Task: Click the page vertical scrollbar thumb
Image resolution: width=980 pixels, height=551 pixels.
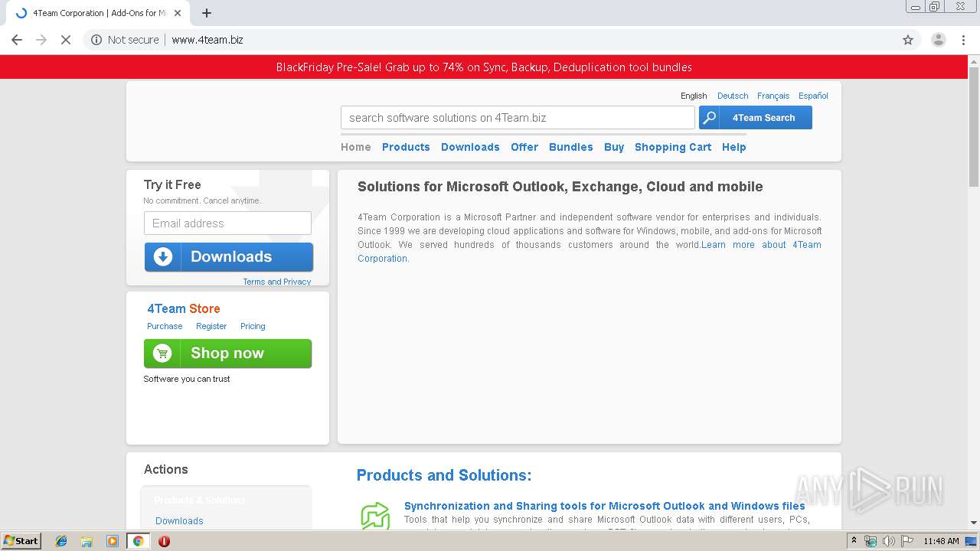Action: [974, 126]
